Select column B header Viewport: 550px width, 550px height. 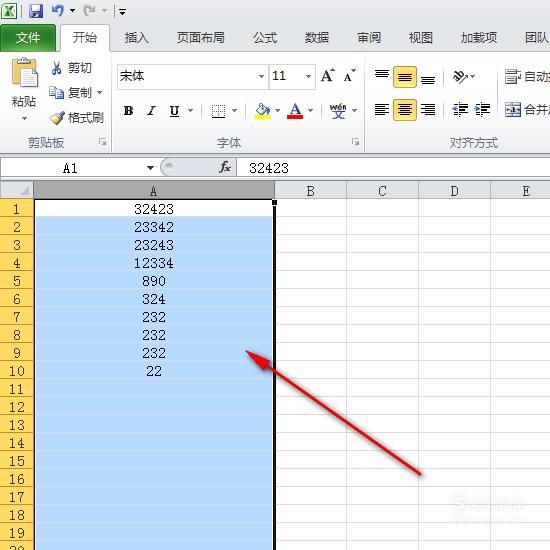(310, 191)
